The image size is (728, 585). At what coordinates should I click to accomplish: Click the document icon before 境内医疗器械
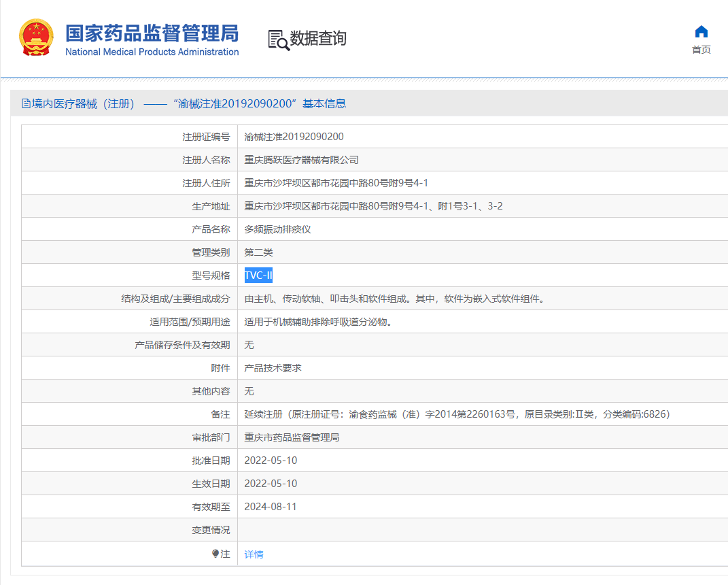click(x=26, y=103)
